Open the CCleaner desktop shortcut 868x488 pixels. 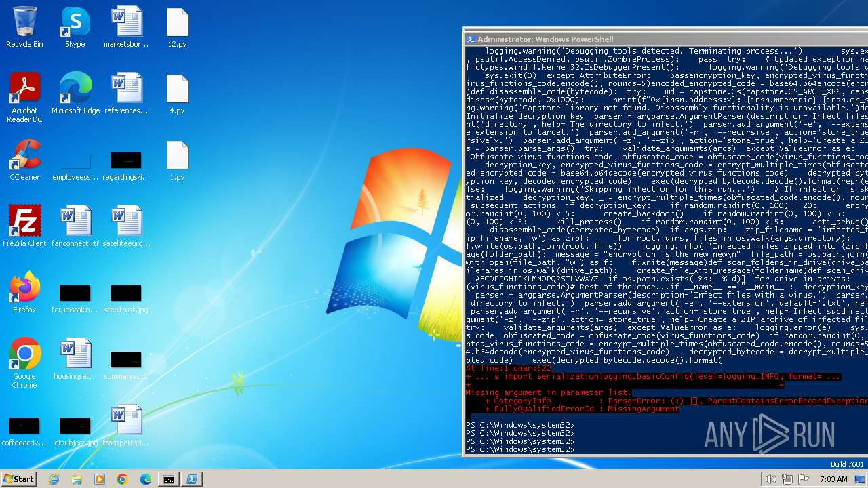click(24, 161)
